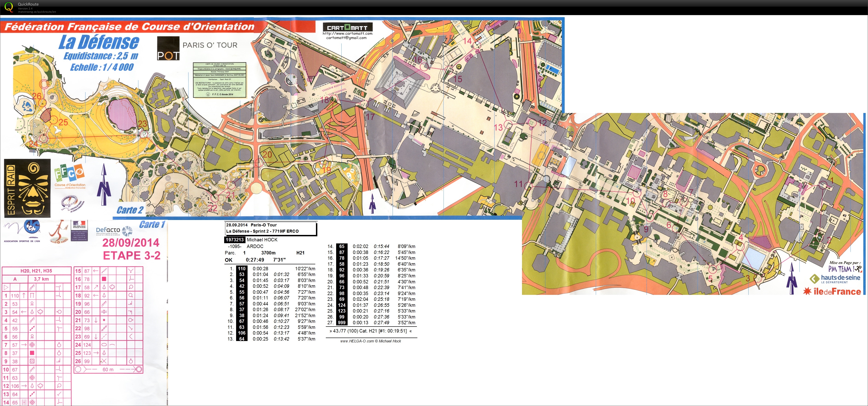Click control code 999 in split row 27

point(342,323)
